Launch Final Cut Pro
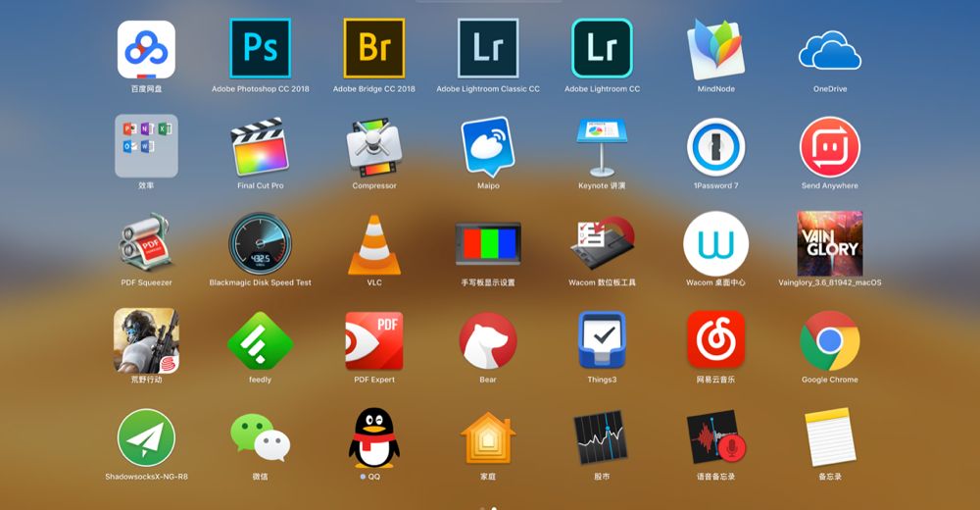Viewport: 980px width, 510px height. (260, 146)
